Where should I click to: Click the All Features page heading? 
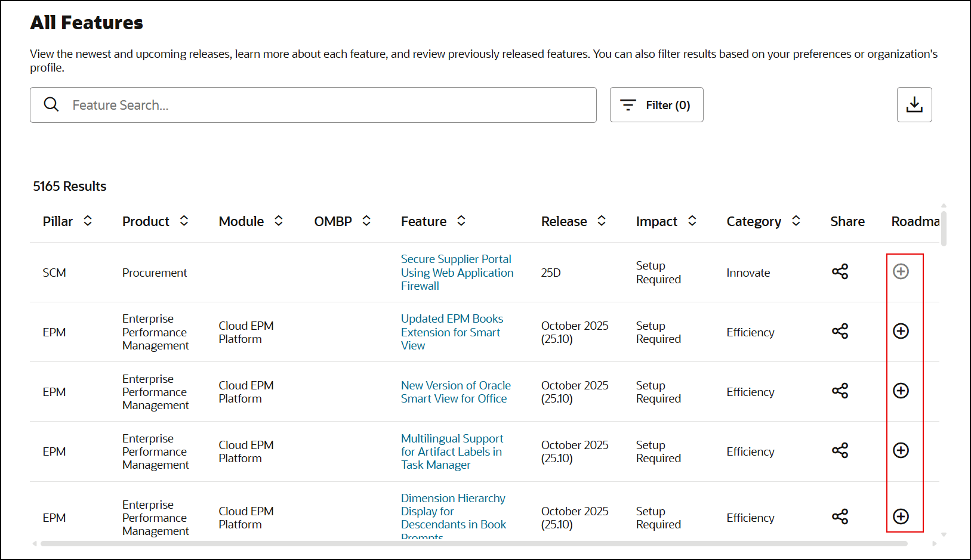pyautogui.click(x=87, y=23)
